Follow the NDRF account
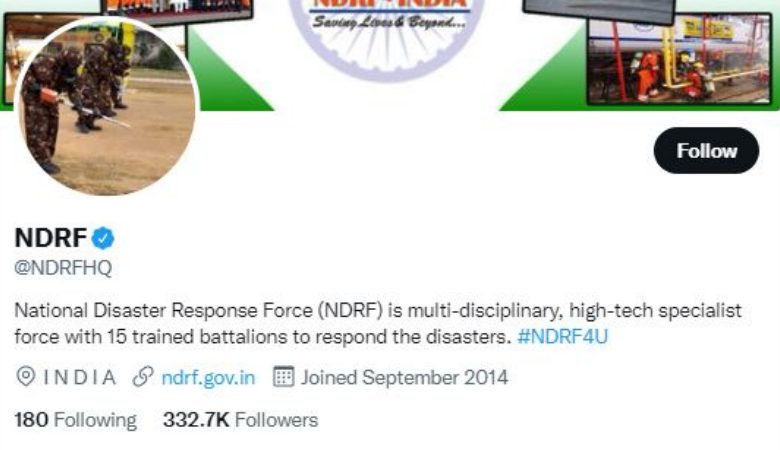Screen dimensions: 780x450 pyautogui.click(x=706, y=151)
